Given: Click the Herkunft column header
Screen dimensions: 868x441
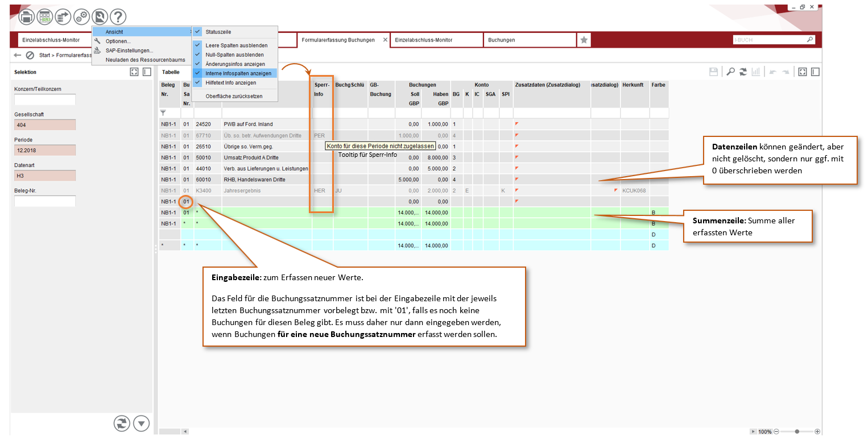Looking at the screenshot, I should point(635,94).
